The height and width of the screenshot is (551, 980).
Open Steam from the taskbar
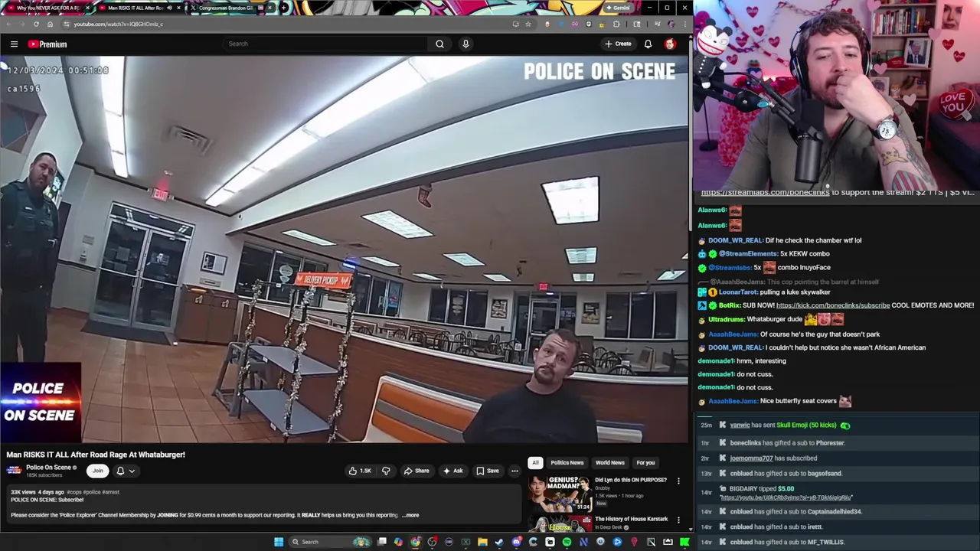(x=499, y=542)
